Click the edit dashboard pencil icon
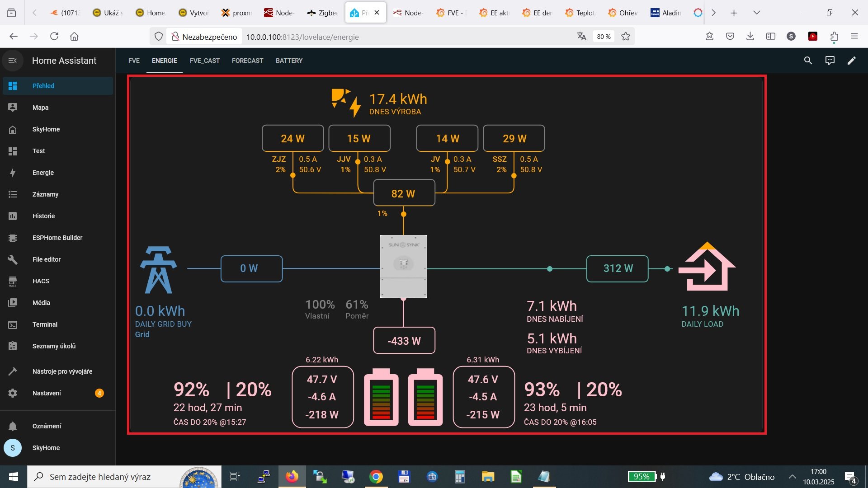Screen dimensions: 868x488 [x=851, y=61]
